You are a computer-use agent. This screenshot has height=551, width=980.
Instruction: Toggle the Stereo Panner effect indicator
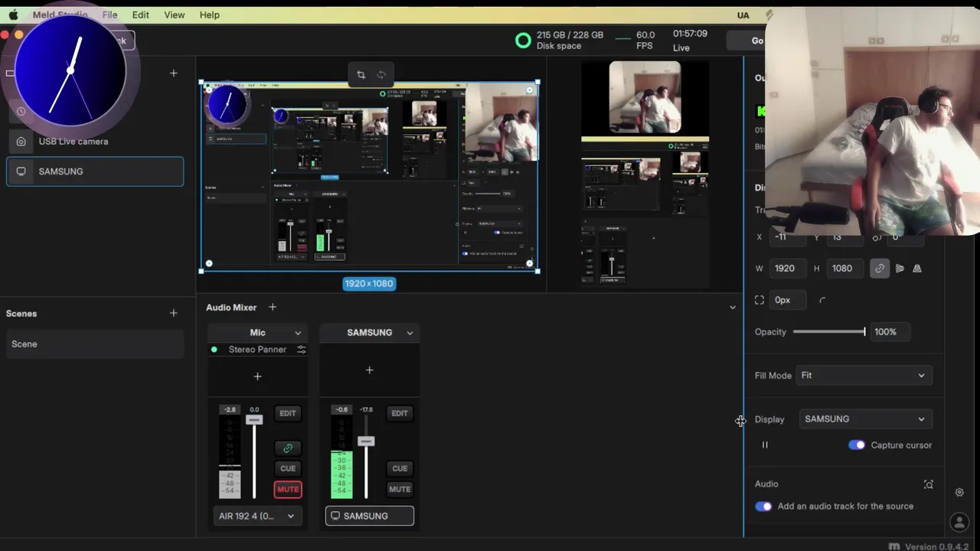click(214, 350)
